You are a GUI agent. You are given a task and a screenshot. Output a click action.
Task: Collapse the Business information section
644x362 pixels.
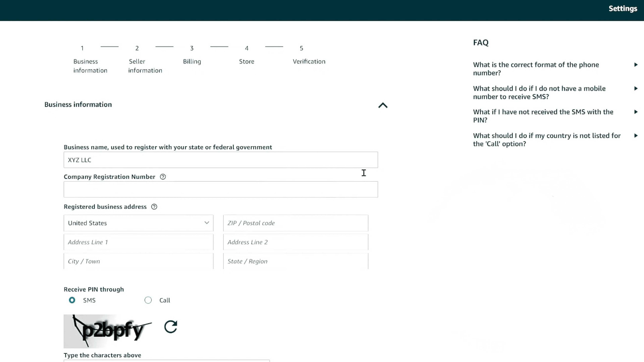tap(383, 105)
